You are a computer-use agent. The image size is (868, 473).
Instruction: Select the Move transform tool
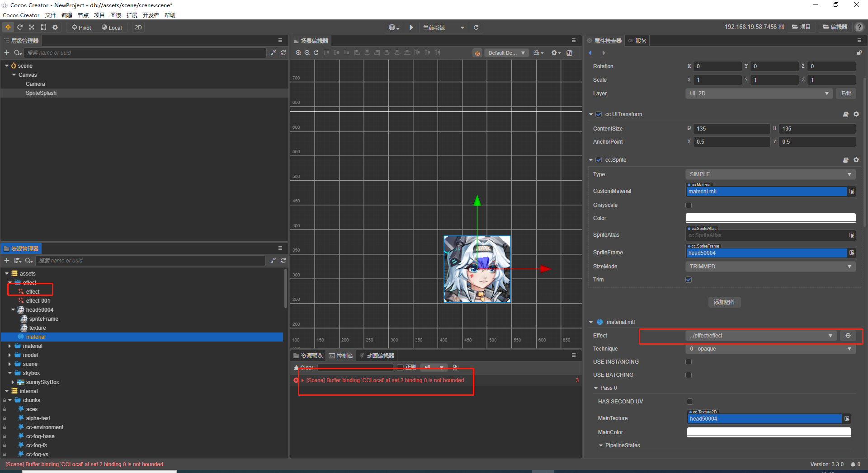pos(8,27)
